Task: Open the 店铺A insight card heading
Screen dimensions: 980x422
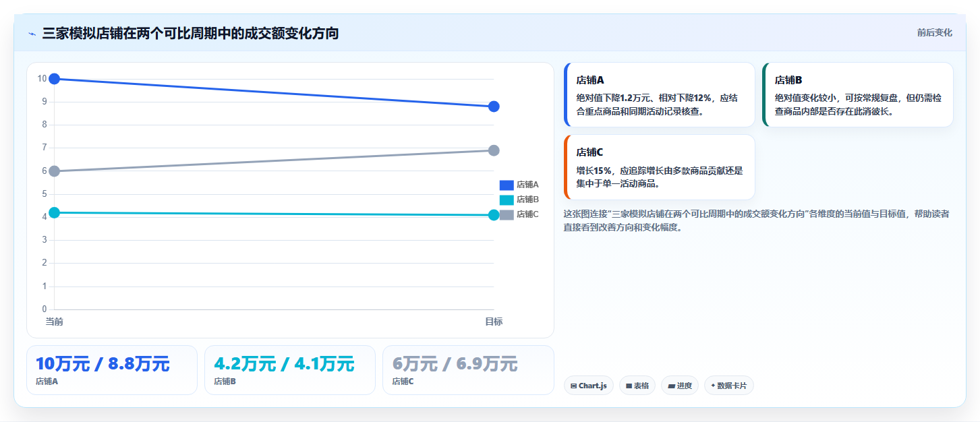Action: (x=590, y=80)
